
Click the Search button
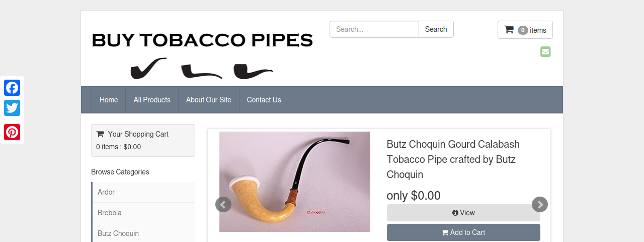(x=436, y=29)
